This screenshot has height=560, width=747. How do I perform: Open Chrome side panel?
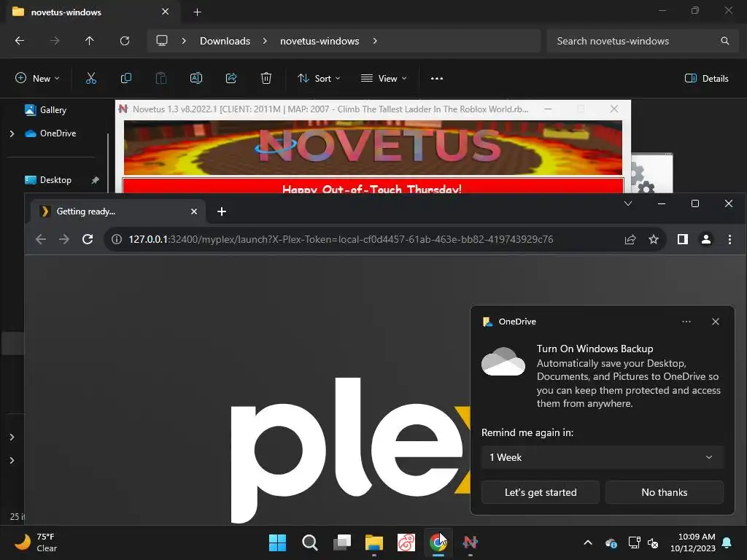pos(683,239)
